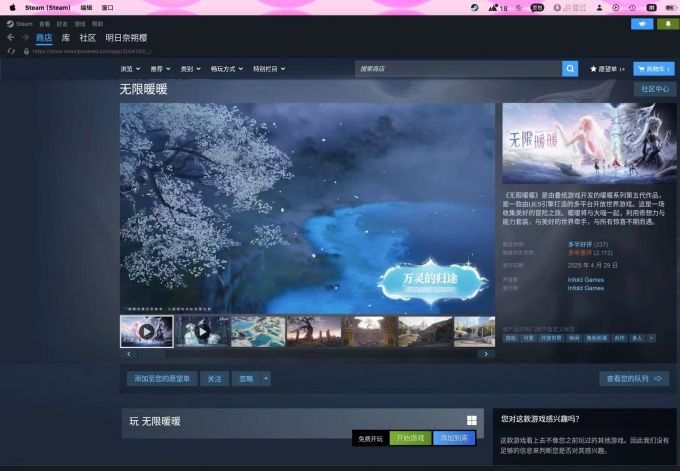680x471 pixels.
Task: Switch to the 库 tab
Action: click(66, 38)
